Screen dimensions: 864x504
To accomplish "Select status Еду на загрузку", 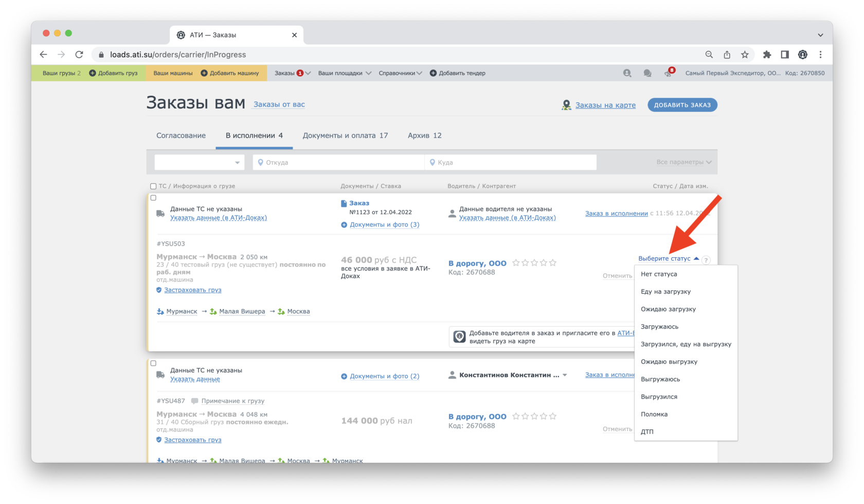I will click(686, 292).
